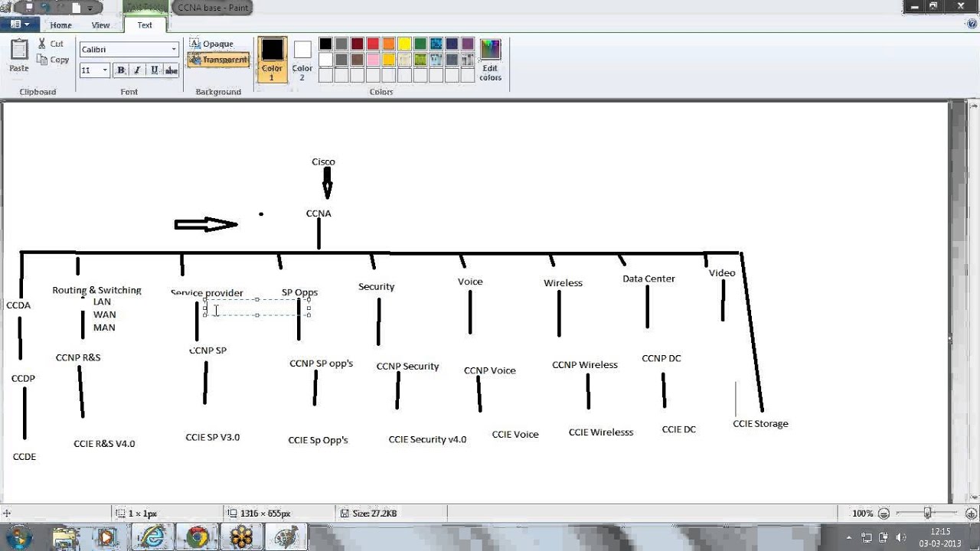Zoom in with the plus button
Image resolution: width=980 pixels, height=551 pixels.
click(x=972, y=514)
